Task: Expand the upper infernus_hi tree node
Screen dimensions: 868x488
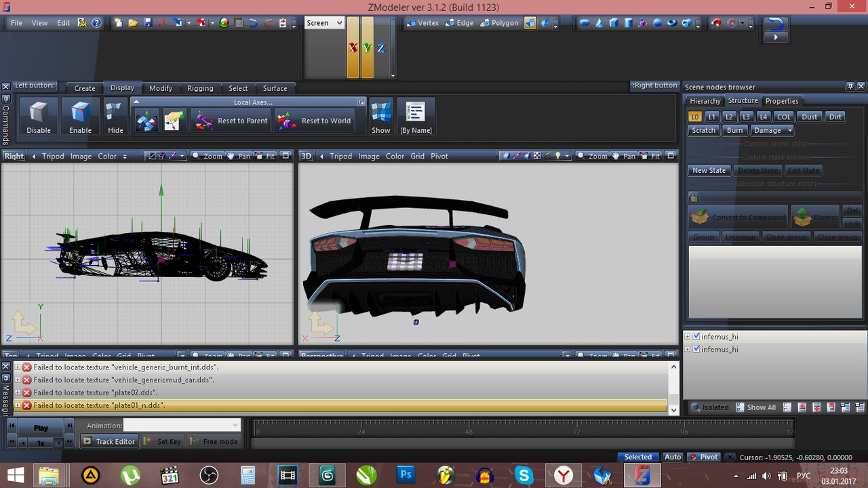Action: [x=687, y=336]
